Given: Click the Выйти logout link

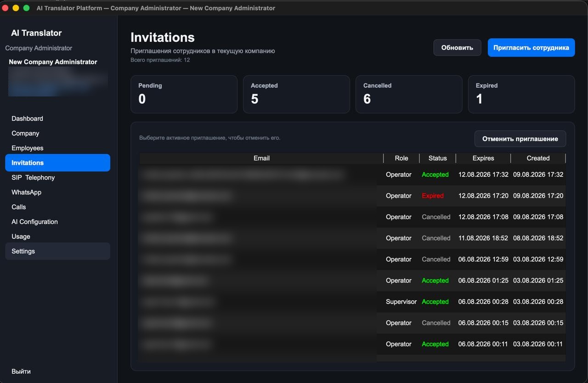Looking at the screenshot, I should coord(21,371).
